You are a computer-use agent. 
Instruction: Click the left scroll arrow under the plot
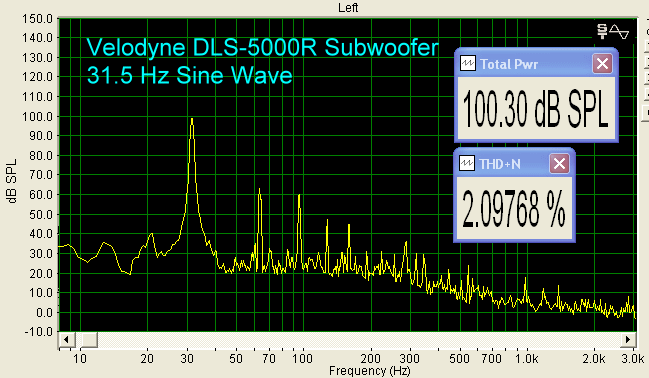click(x=66, y=340)
